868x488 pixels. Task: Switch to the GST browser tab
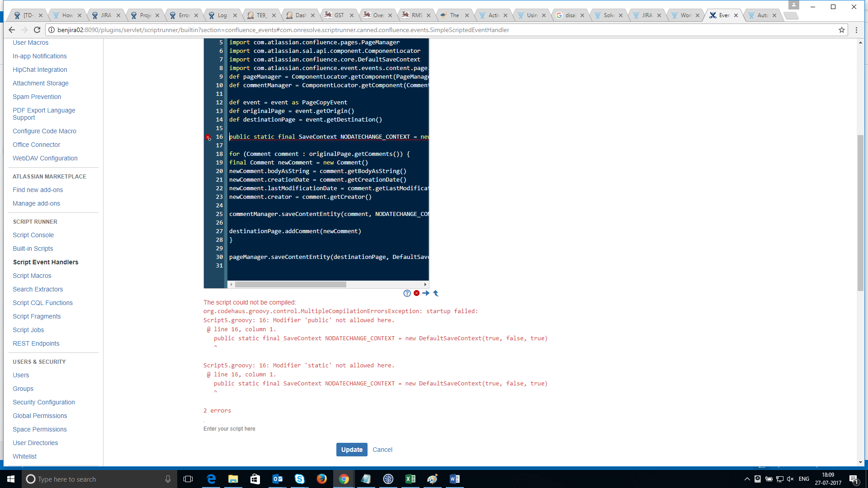[x=339, y=15]
